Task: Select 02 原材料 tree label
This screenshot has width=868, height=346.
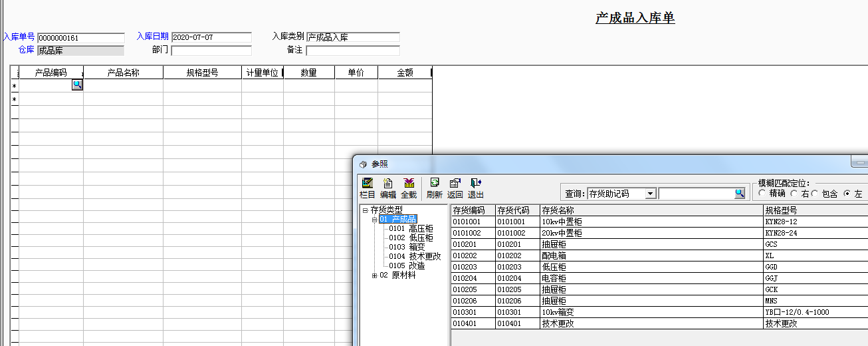Action: click(397, 275)
